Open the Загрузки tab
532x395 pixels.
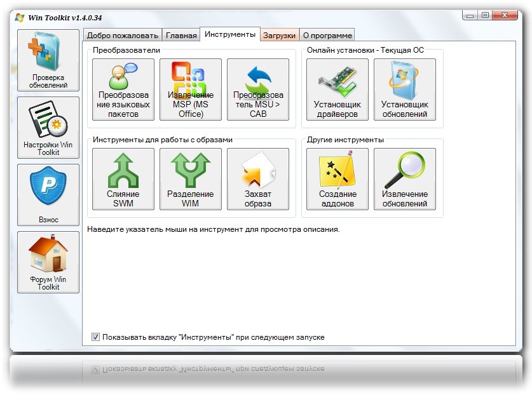[x=279, y=36]
